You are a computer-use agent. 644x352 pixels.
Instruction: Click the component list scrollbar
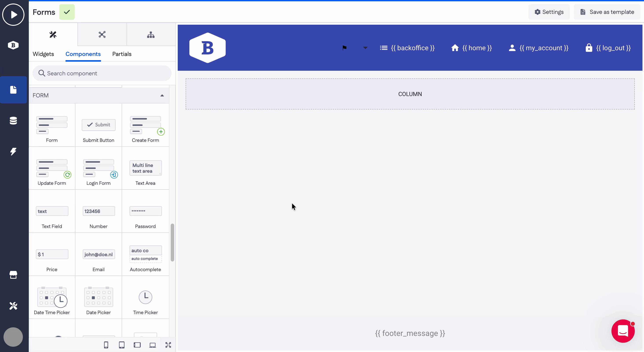(x=172, y=242)
